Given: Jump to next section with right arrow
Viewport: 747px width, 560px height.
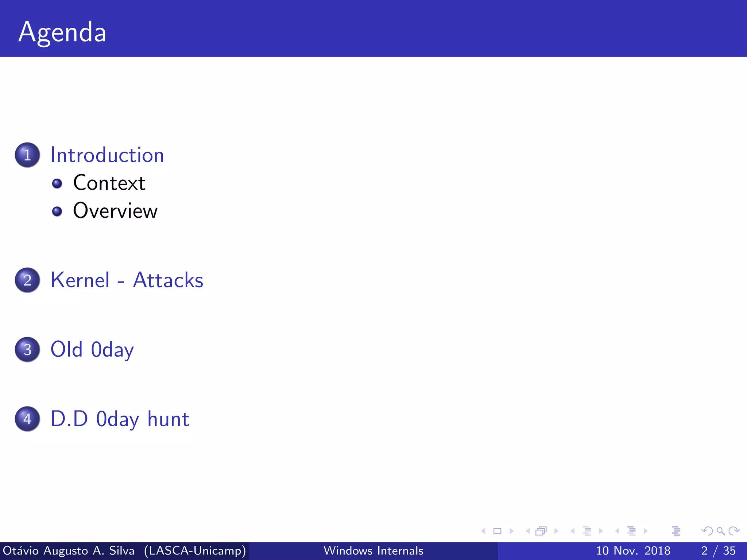Looking at the screenshot, I should [646, 531].
